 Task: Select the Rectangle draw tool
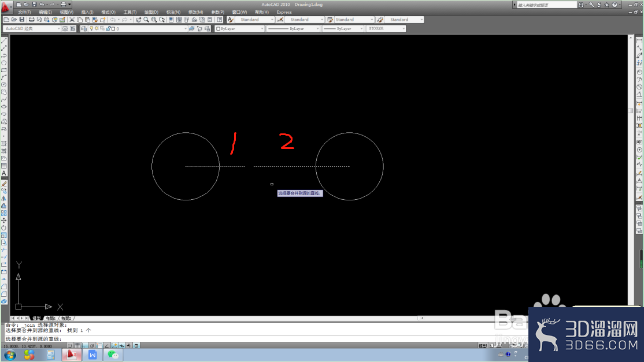click(x=4, y=70)
